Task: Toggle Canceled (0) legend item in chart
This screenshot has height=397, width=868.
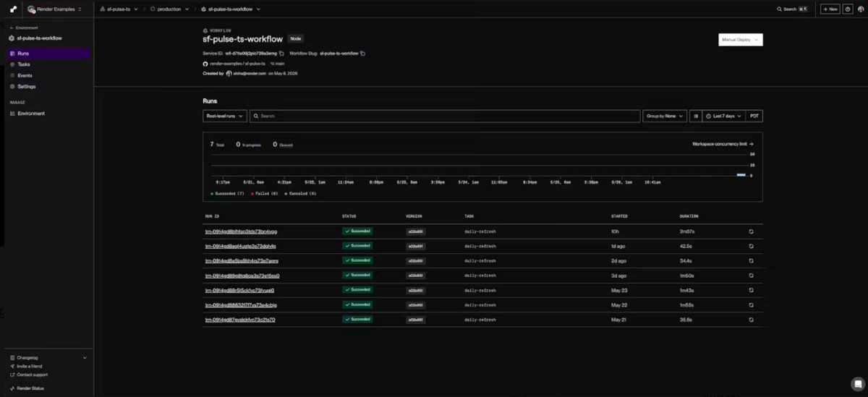Action: (x=300, y=193)
